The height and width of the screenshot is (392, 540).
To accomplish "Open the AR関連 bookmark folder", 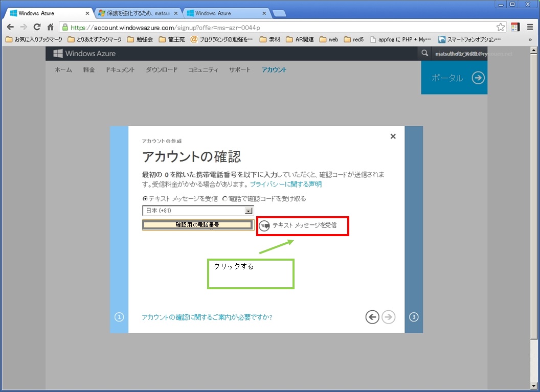I will (300, 39).
